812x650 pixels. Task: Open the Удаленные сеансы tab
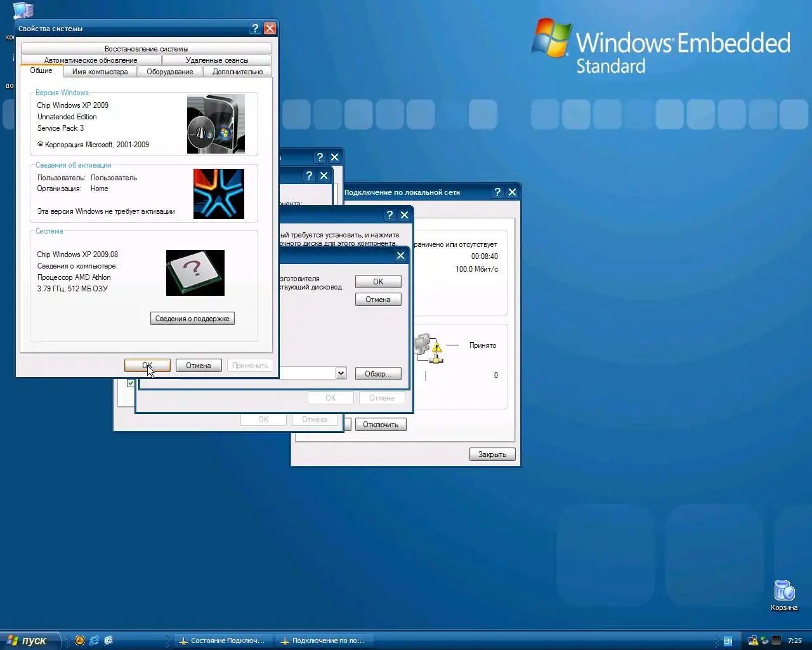click(x=217, y=60)
